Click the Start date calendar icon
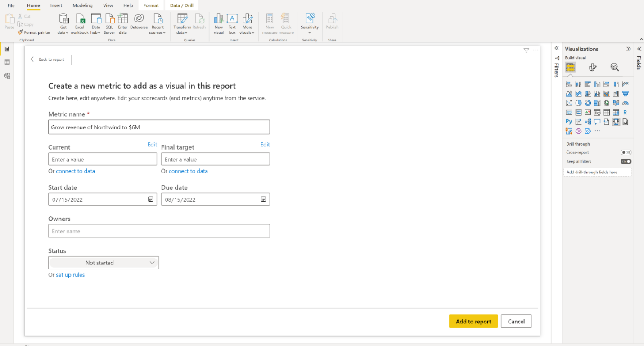The image size is (644, 346). 151,199
